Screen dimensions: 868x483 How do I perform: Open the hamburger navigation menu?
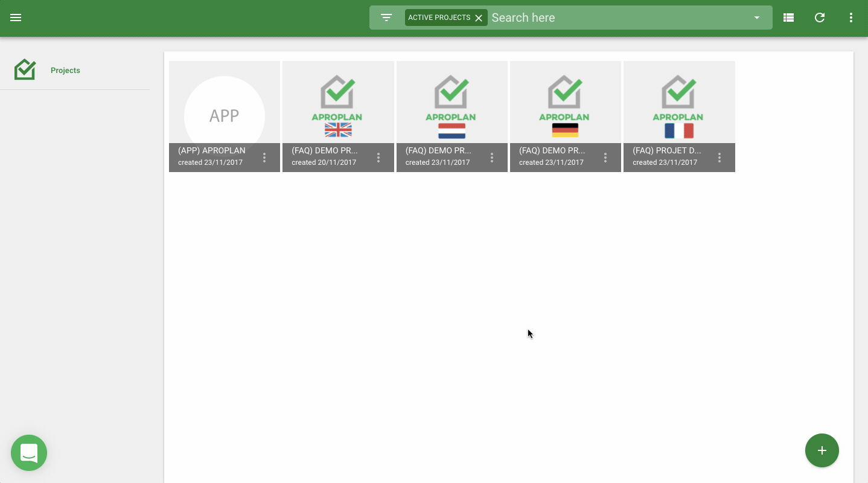(x=16, y=18)
